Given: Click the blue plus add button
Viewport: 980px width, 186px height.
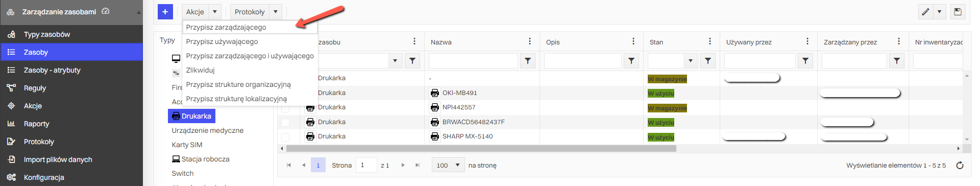Looking at the screenshot, I should [x=165, y=12].
